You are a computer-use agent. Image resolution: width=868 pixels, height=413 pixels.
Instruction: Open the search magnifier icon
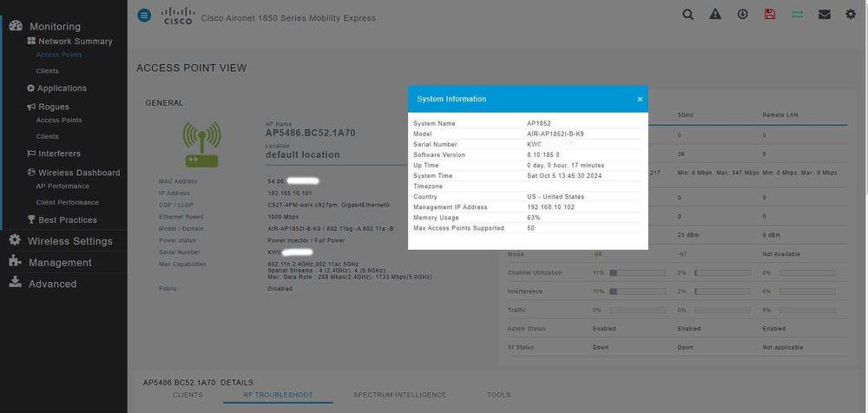(x=687, y=15)
